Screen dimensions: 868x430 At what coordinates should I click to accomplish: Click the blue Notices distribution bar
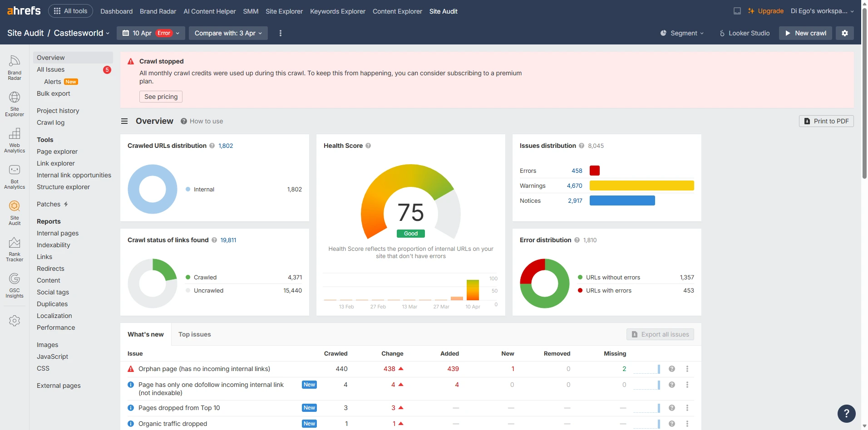[622, 200]
